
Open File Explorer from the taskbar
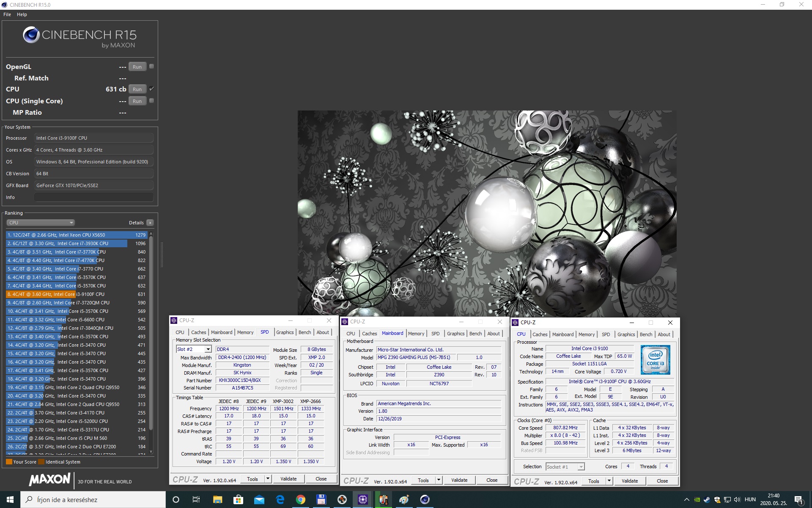pyautogui.click(x=217, y=500)
